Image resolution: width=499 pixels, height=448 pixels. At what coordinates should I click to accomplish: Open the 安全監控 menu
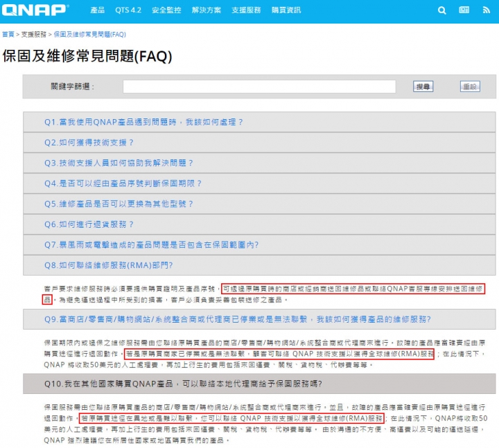tap(166, 10)
